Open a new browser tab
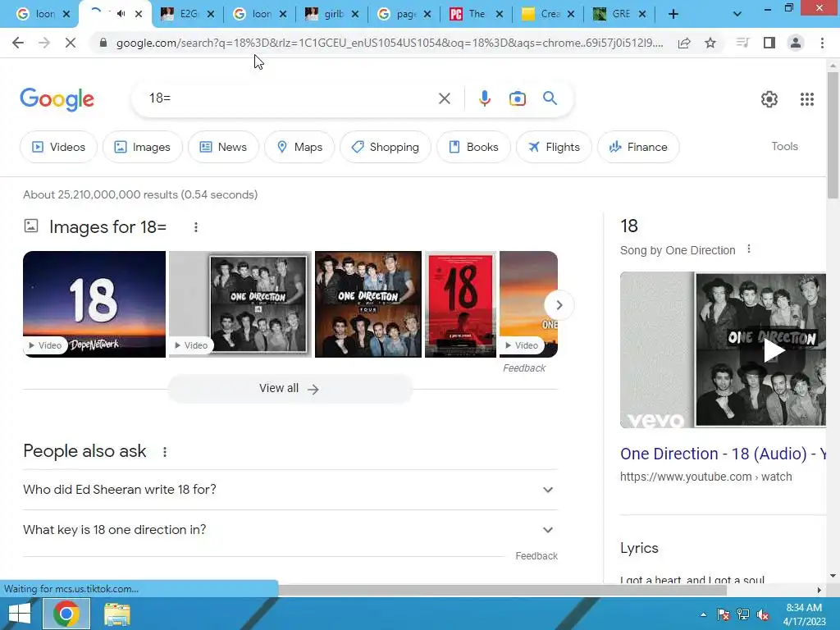 tap(673, 14)
